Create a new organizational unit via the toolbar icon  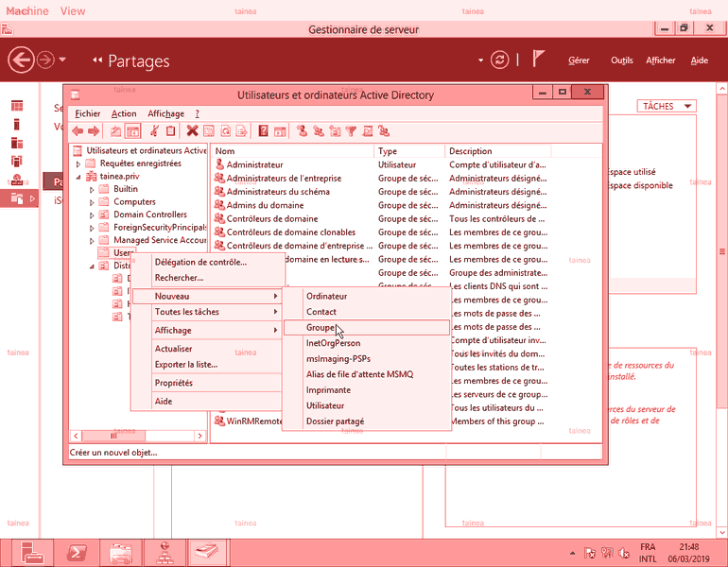tap(335, 131)
